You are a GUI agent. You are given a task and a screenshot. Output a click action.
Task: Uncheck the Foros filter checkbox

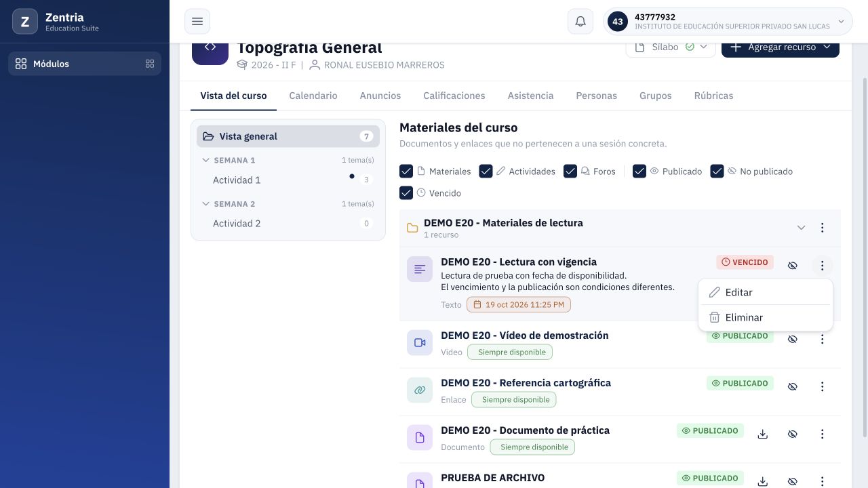coord(570,171)
